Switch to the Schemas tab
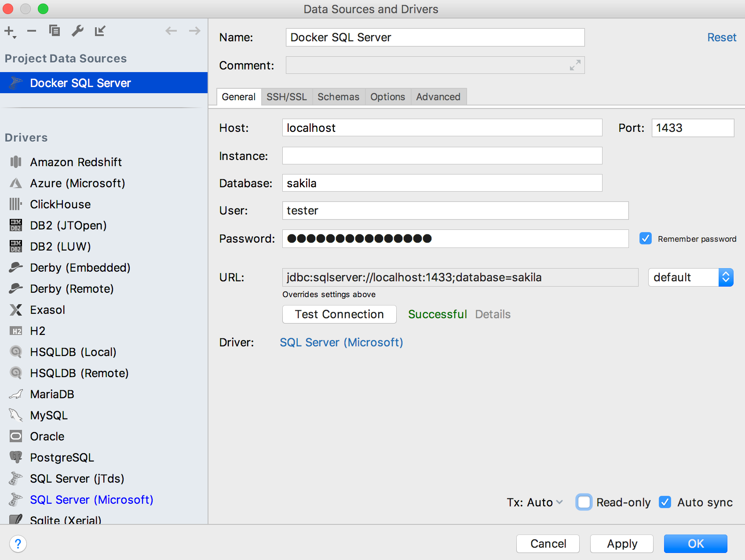Viewport: 745px width, 560px height. 338,97
